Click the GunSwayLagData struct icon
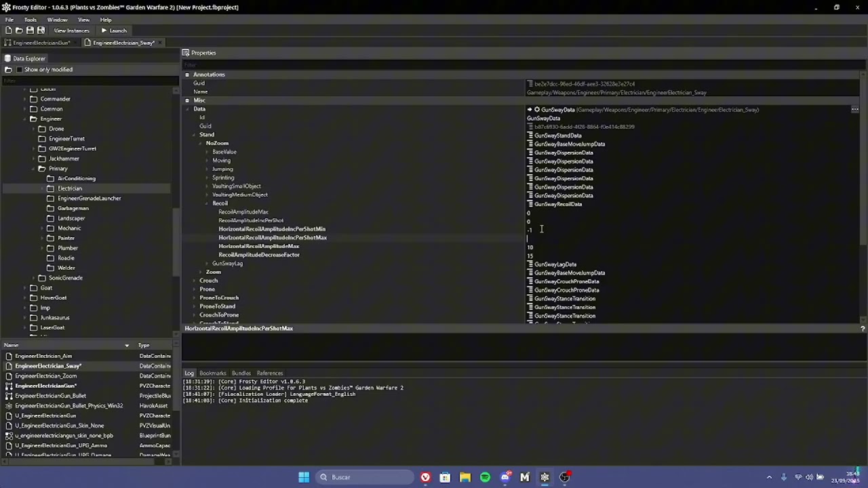Viewport: 868px width, 488px height. coord(530,264)
